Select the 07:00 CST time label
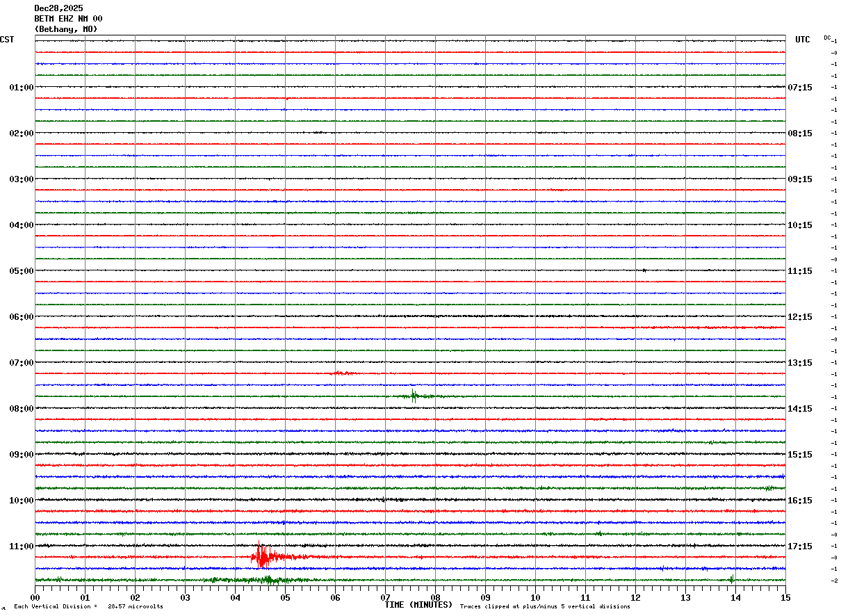The width and height of the screenshot is (841, 616). [22, 363]
